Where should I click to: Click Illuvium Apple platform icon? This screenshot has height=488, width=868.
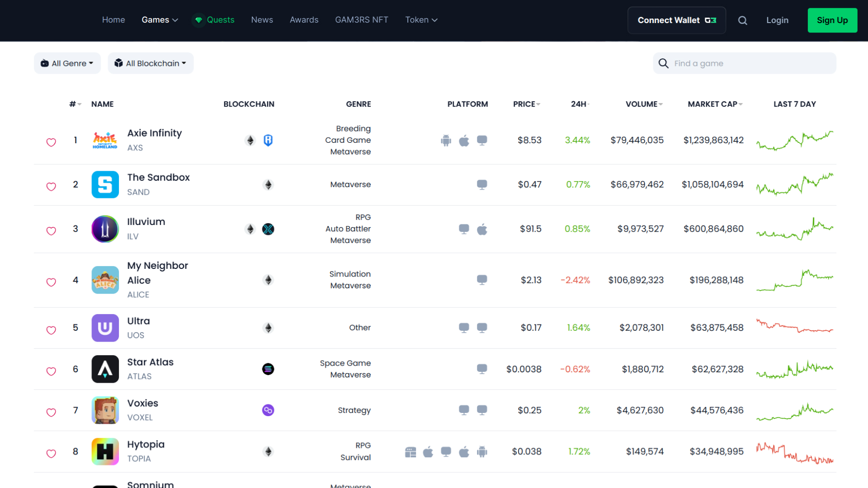[x=482, y=229]
